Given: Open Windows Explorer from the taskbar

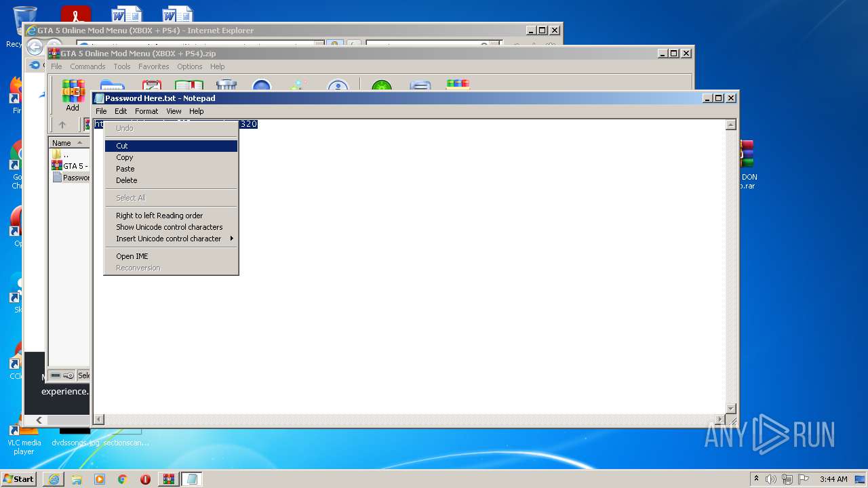Looking at the screenshot, I should pyautogui.click(x=77, y=479).
